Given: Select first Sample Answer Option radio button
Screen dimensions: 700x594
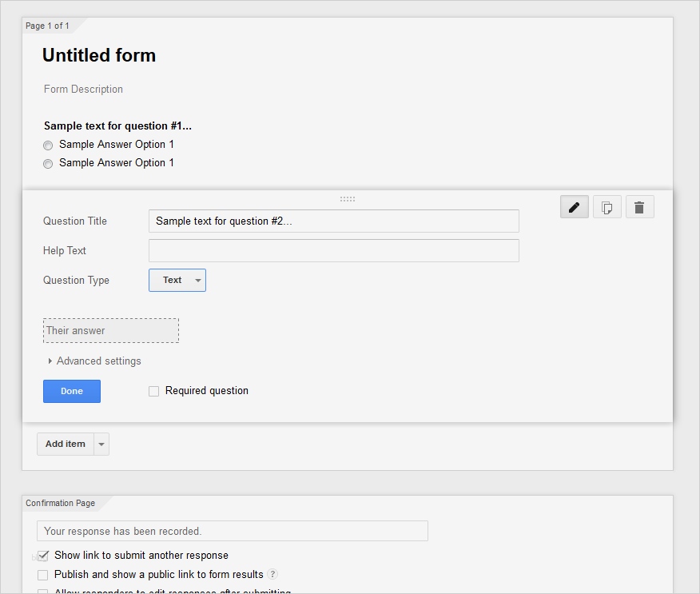Looking at the screenshot, I should point(48,146).
